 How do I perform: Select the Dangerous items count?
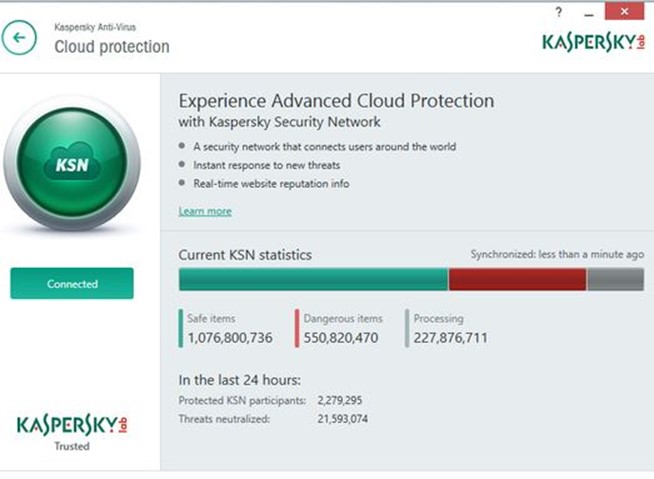(341, 338)
